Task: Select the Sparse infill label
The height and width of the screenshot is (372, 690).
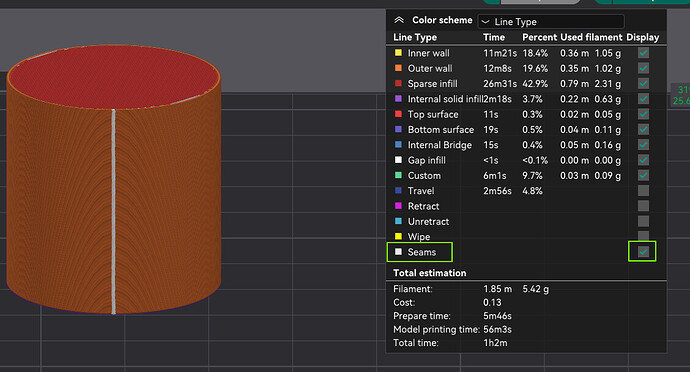Action: [x=433, y=84]
